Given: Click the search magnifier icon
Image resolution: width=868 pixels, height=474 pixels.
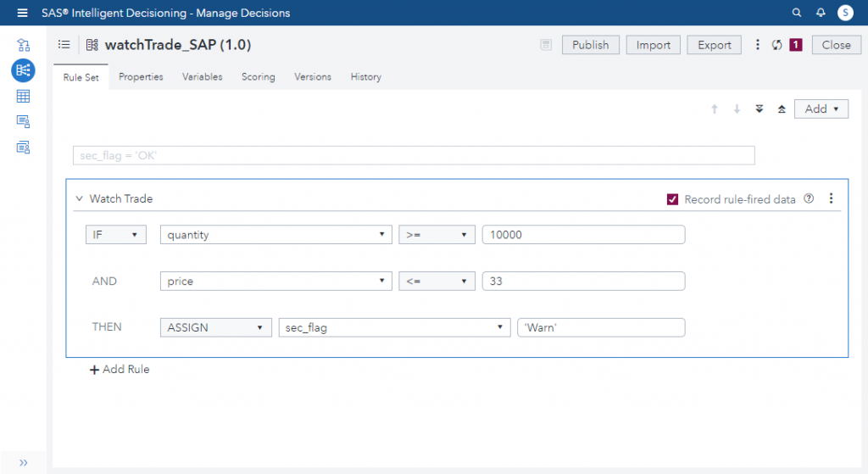Looking at the screenshot, I should tap(796, 13).
